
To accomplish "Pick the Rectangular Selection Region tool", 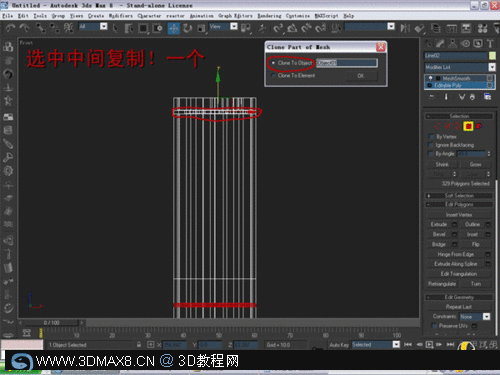I will (x=143, y=28).
